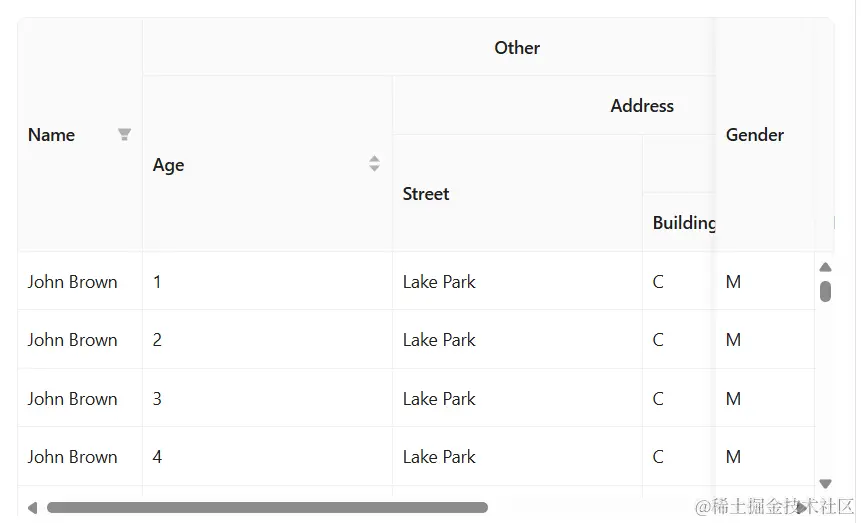The width and height of the screenshot is (861, 523).
Task: Select John Brown in the first row
Action: [x=72, y=282]
